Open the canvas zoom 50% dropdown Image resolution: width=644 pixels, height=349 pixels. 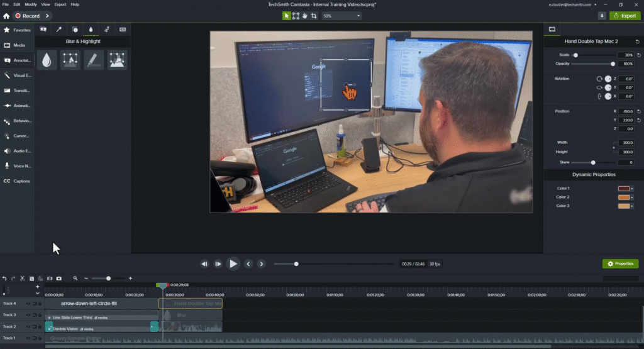[341, 16]
